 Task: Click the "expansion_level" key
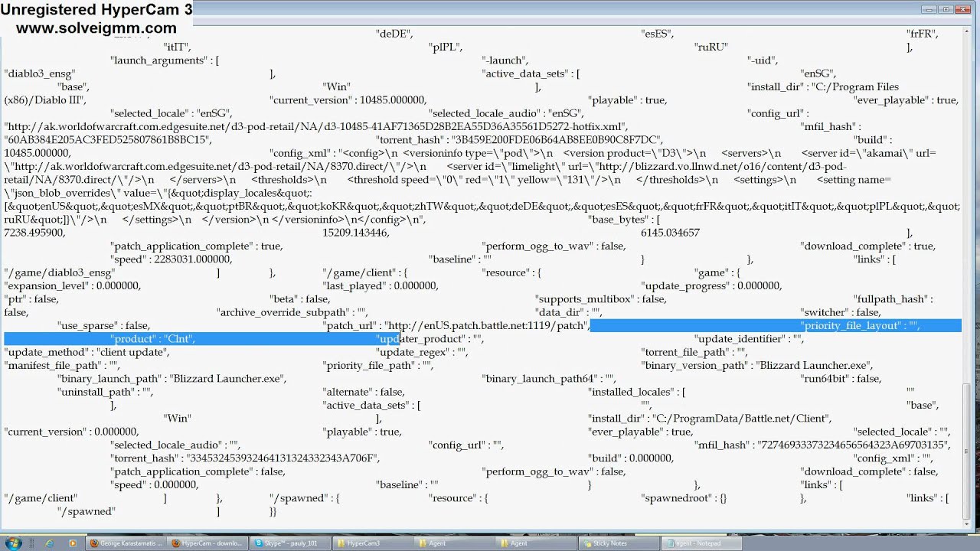coord(43,286)
